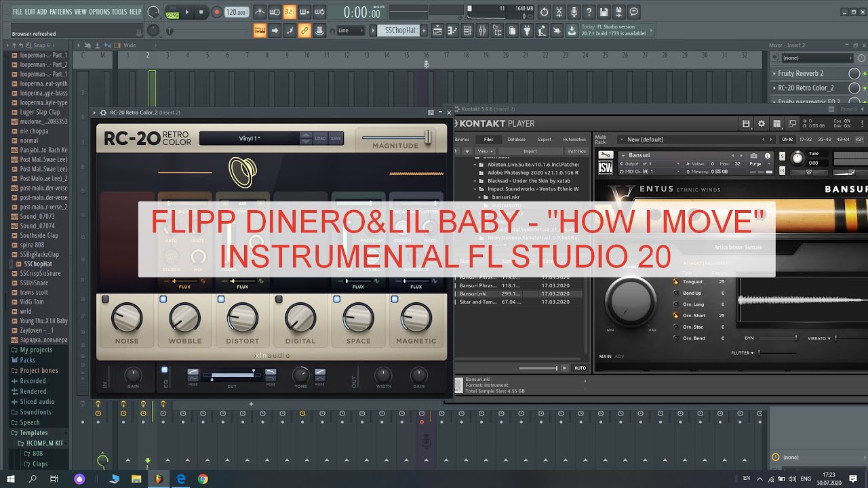
Task: Open the TOOLS menu
Action: 119,12
